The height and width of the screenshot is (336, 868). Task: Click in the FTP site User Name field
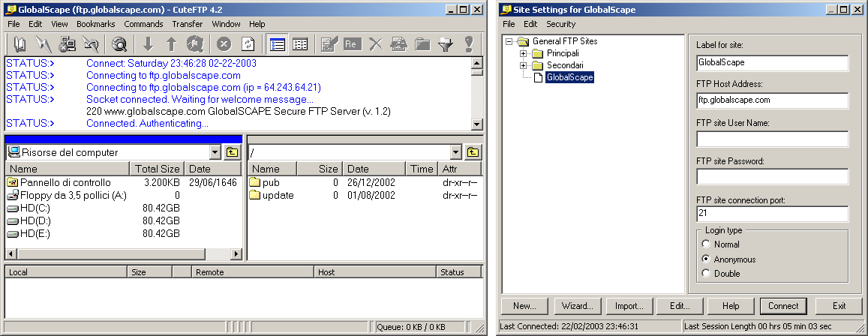pos(772,139)
